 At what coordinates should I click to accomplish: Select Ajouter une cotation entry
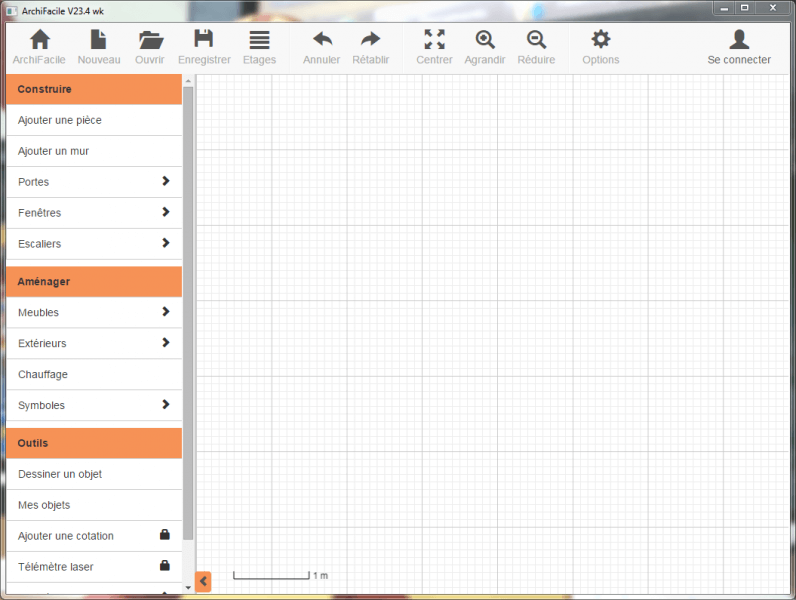click(94, 536)
